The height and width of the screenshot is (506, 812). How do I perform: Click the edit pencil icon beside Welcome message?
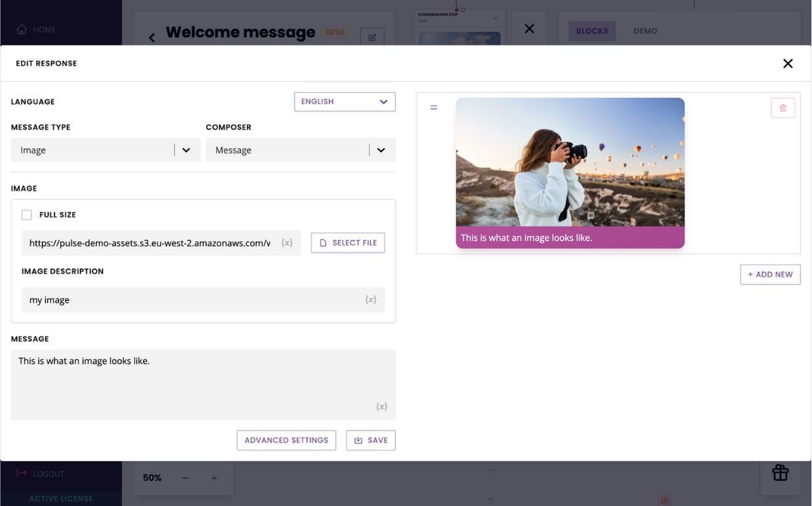(372, 37)
